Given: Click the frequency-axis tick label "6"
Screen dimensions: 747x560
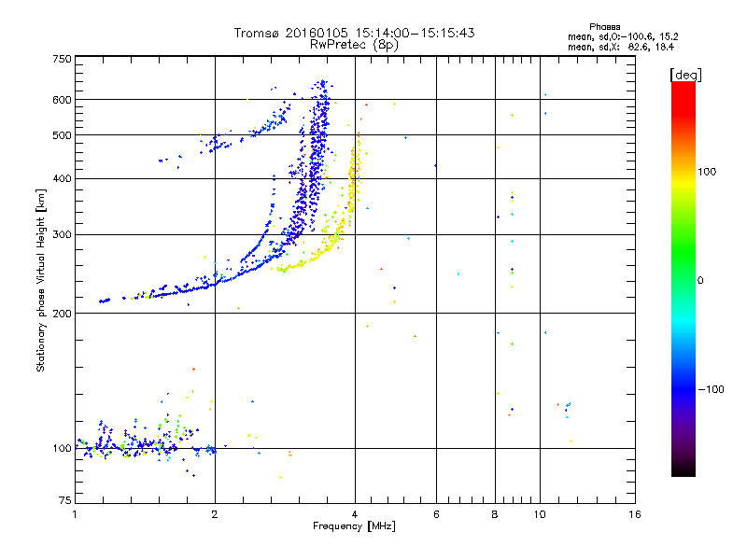Looking at the screenshot, I should point(436,514).
